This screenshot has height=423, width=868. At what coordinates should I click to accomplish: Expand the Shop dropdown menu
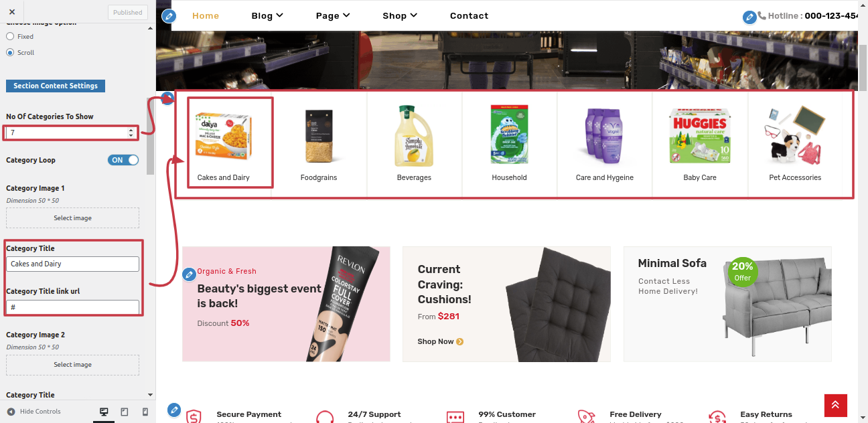400,15
